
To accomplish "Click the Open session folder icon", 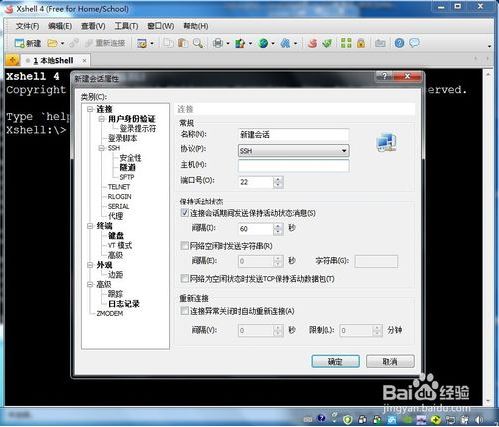I will [52, 43].
